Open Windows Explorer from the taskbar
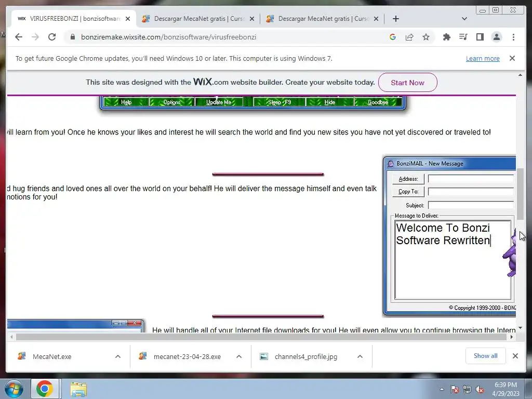 78,389
